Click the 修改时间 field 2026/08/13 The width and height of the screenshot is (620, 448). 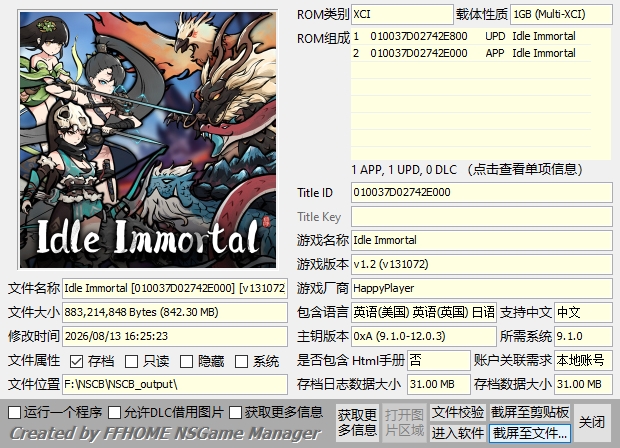point(175,336)
